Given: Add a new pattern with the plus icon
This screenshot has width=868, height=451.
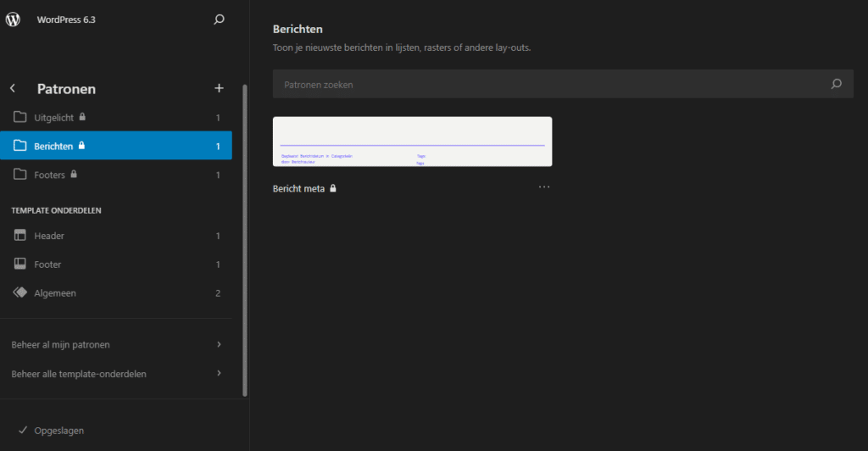Looking at the screenshot, I should (x=219, y=88).
